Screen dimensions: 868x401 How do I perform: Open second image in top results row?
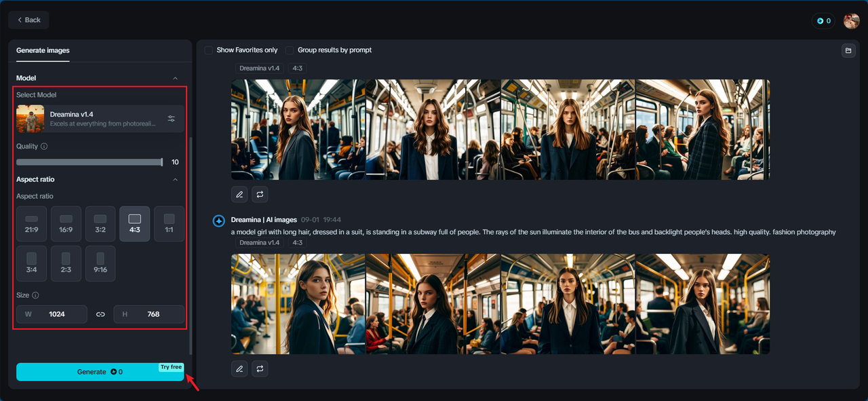pyautogui.click(x=433, y=130)
